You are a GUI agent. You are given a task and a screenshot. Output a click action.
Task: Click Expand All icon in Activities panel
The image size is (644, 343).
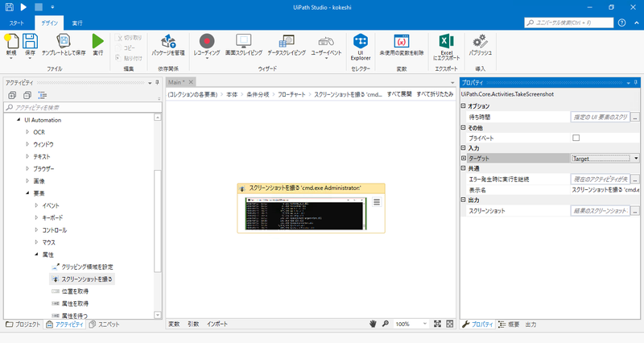(12, 95)
